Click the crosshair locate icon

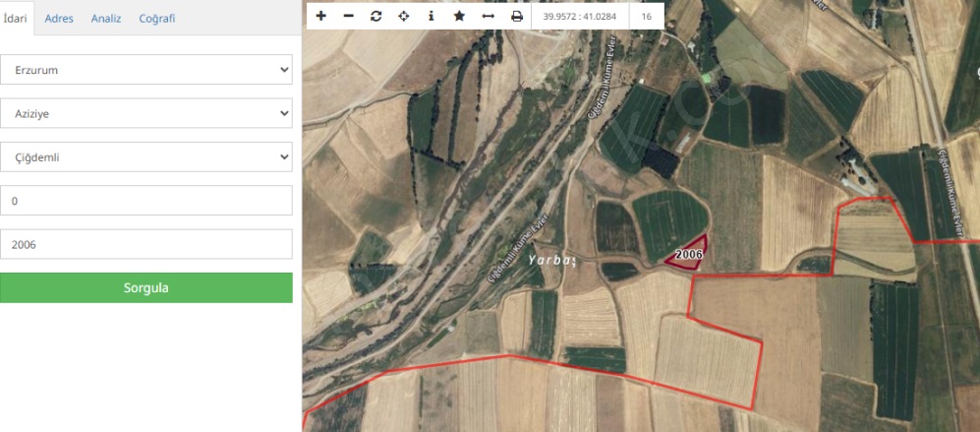(403, 17)
